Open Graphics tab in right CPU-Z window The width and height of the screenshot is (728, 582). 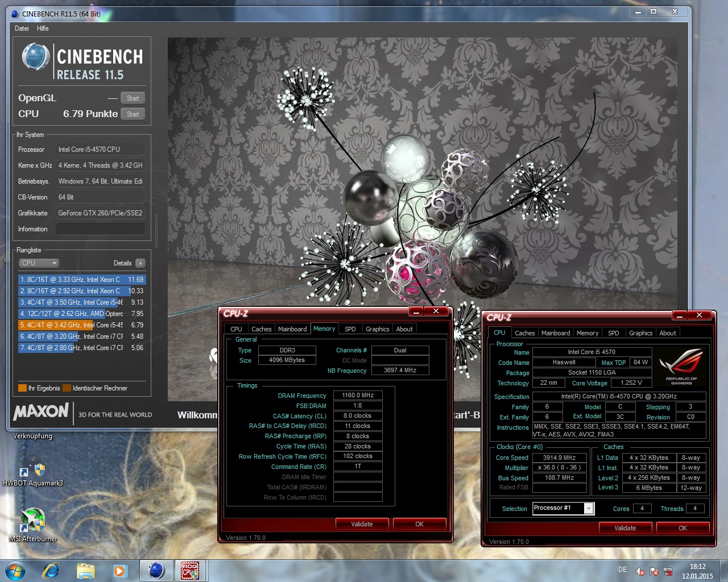click(641, 333)
